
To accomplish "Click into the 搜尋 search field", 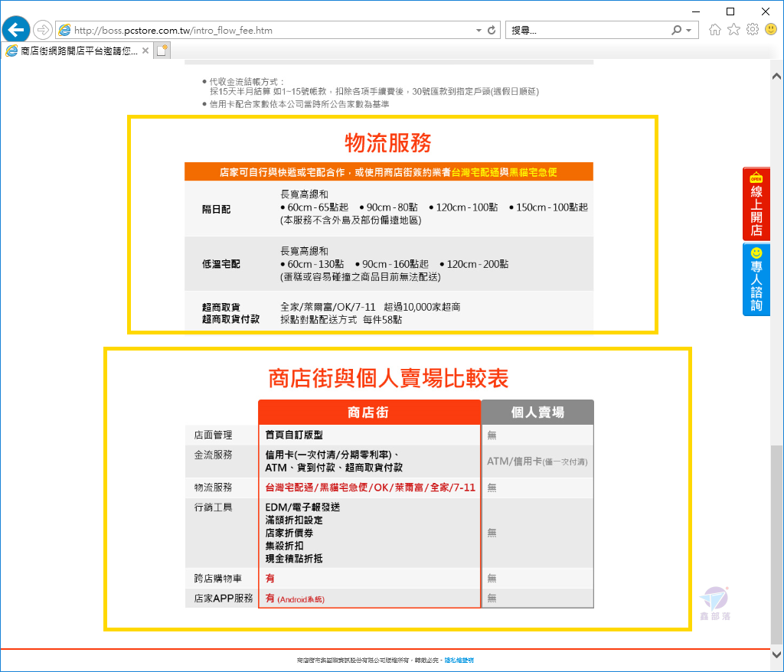I will (x=587, y=31).
